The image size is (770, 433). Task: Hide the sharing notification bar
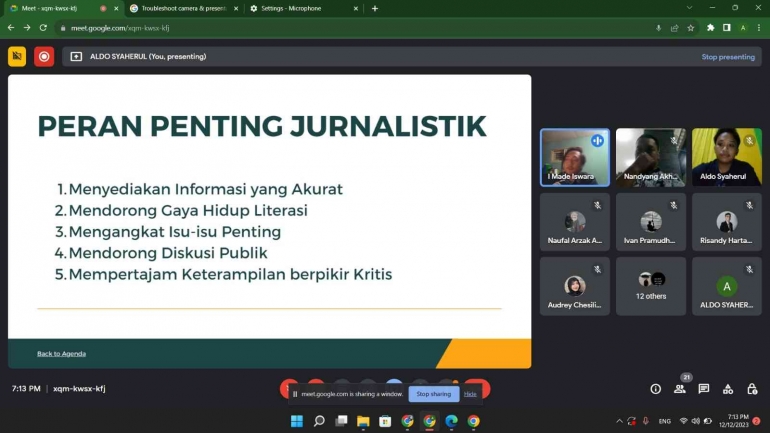470,394
